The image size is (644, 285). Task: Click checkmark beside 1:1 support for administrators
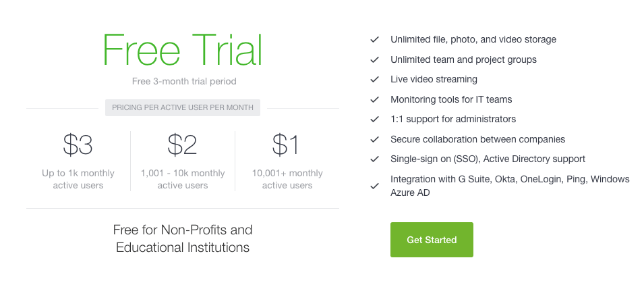pyautogui.click(x=374, y=120)
